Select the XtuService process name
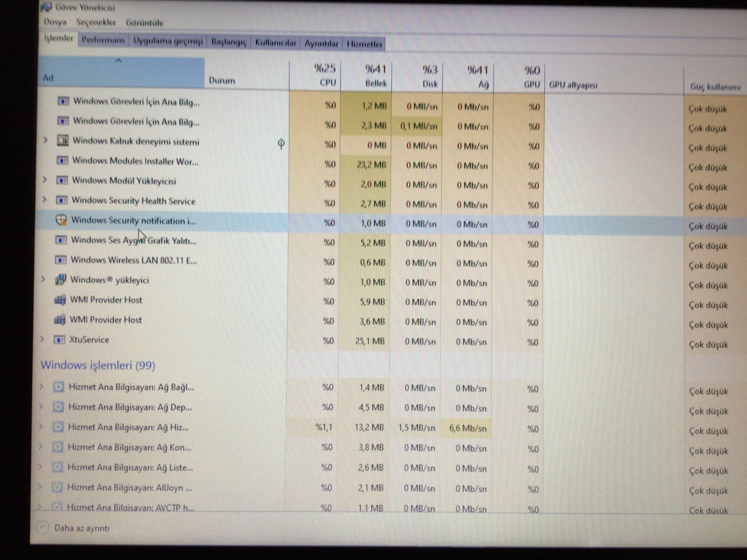 point(89,340)
